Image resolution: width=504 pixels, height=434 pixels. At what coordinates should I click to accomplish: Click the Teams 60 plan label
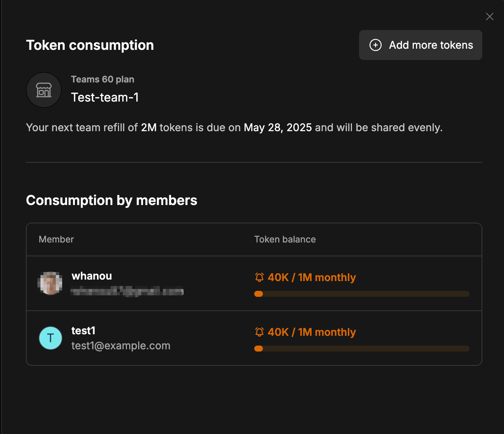[x=103, y=79]
